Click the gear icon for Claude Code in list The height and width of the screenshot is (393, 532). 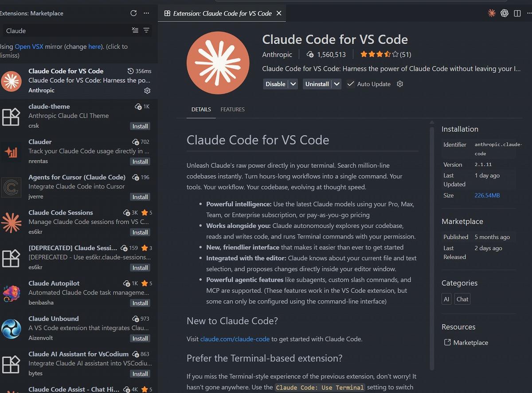[147, 90]
